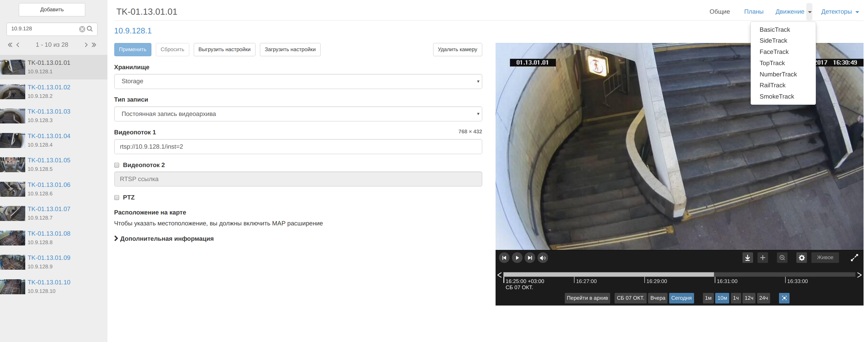Open the Планы tab
The width and height of the screenshot is (868, 342).
tap(754, 12)
